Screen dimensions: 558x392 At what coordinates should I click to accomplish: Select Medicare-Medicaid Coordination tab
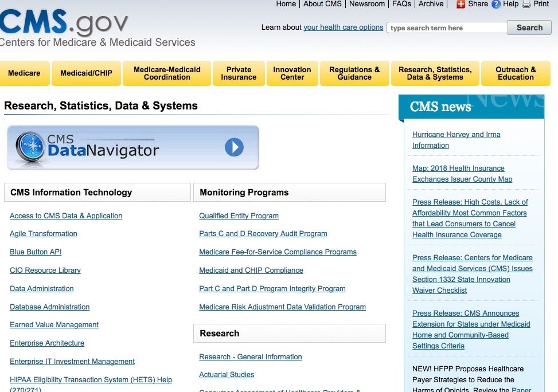point(167,73)
